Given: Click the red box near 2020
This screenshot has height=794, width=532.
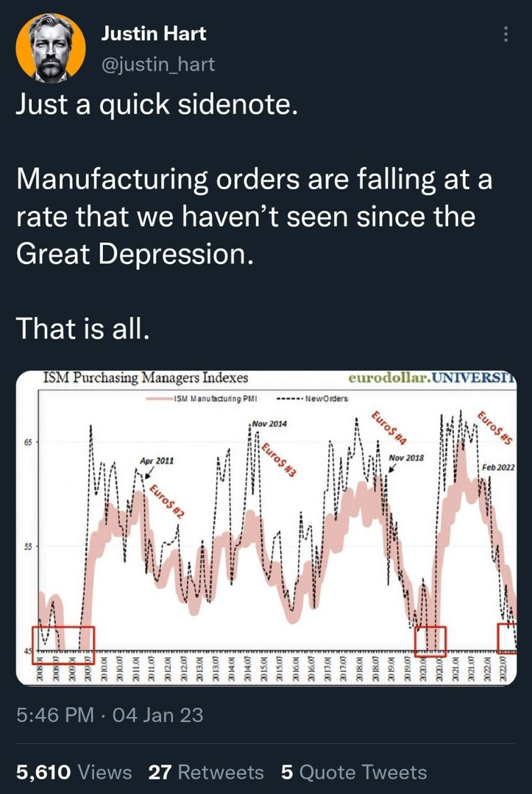Looking at the screenshot, I should (x=430, y=641).
